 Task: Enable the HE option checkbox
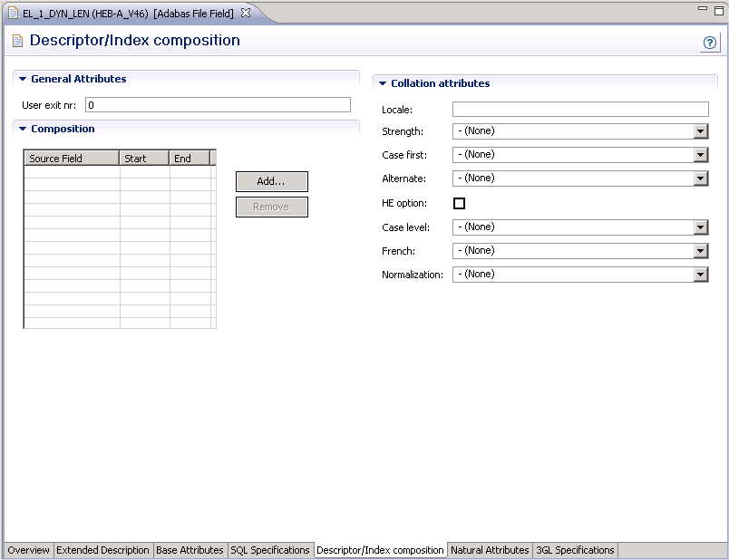pyautogui.click(x=459, y=203)
